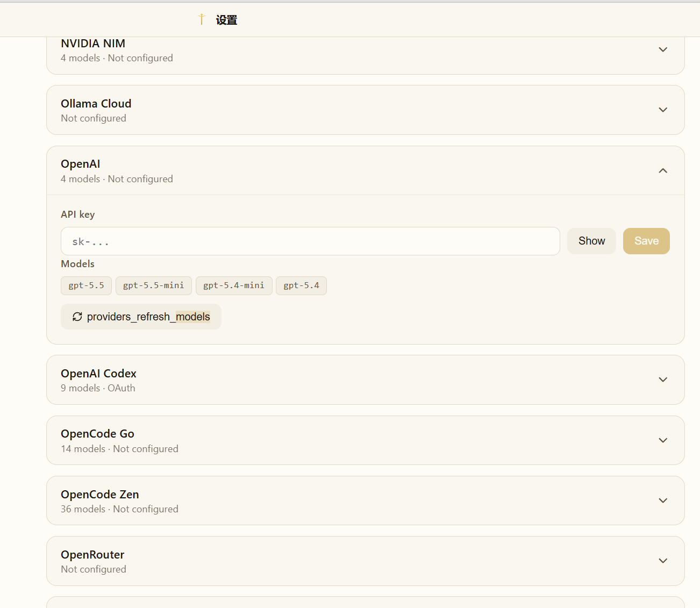Open the OpenAI Codex provider title
The height and width of the screenshot is (608, 700).
tap(98, 374)
